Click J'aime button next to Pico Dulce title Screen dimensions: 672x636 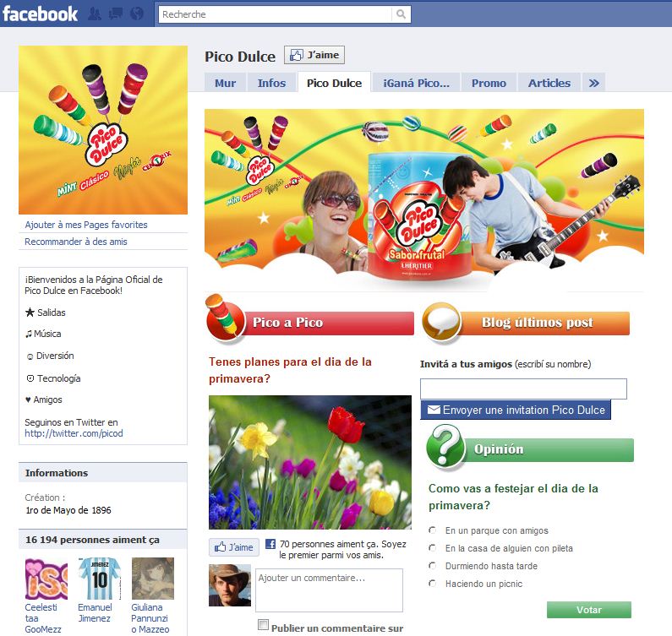tap(314, 55)
